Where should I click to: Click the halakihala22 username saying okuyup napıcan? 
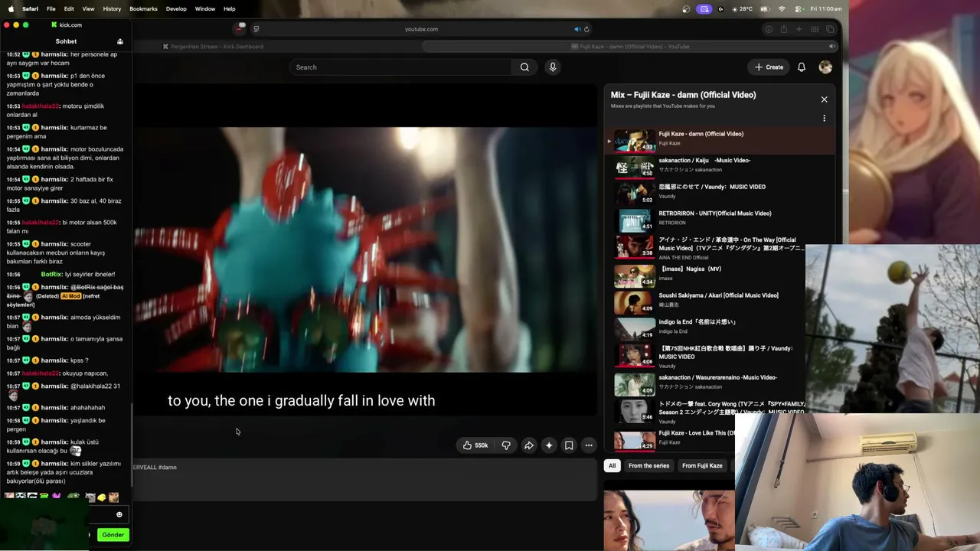41,373
